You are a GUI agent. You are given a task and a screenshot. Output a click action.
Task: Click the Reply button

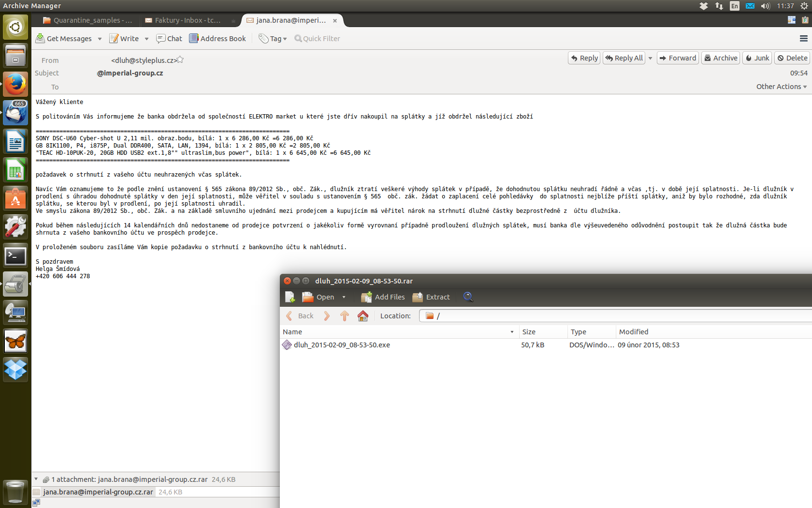click(584, 58)
